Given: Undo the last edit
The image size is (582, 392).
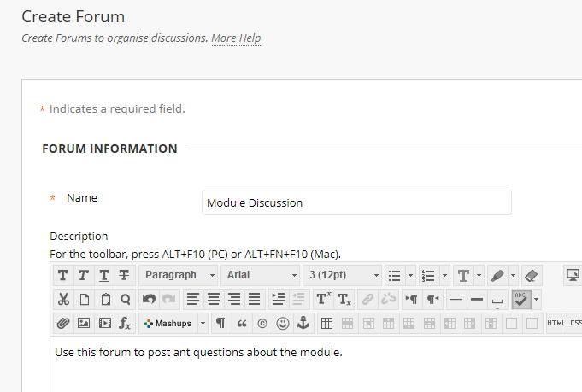Looking at the screenshot, I should coord(149,299).
